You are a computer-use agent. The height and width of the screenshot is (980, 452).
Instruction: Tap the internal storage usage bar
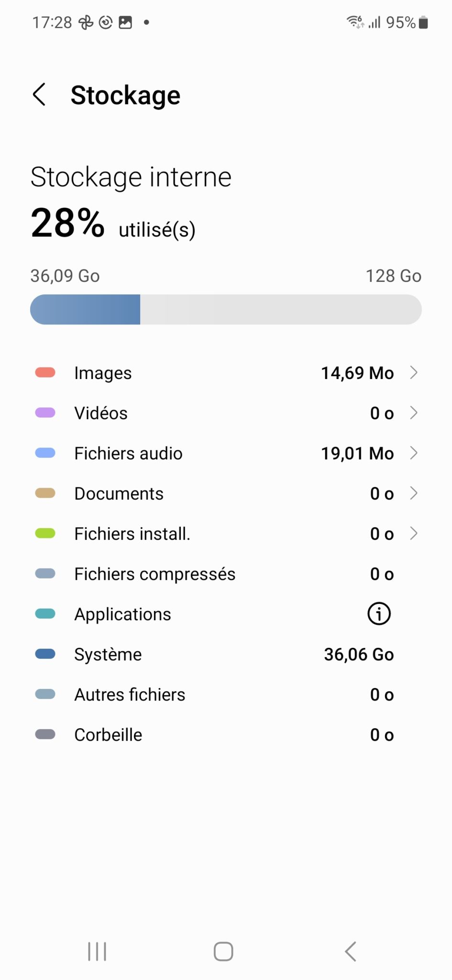click(226, 310)
